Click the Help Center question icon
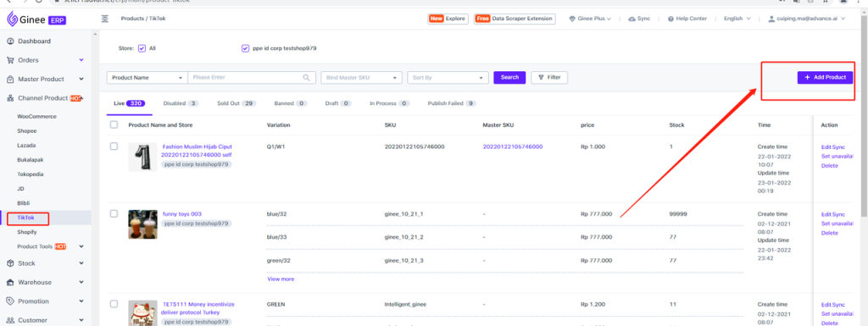This screenshot has height=326, width=868. click(x=671, y=19)
